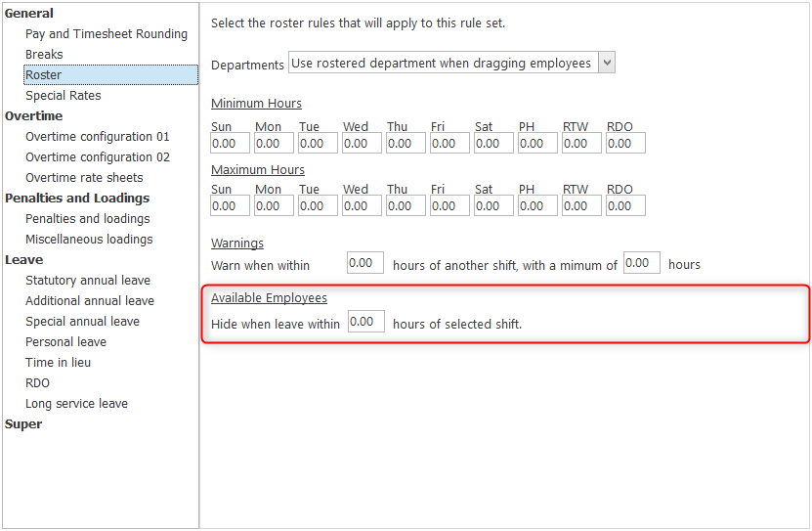812x531 pixels.
Task: Edit Maximum Hours Wed field
Action: tap(362, 205)
